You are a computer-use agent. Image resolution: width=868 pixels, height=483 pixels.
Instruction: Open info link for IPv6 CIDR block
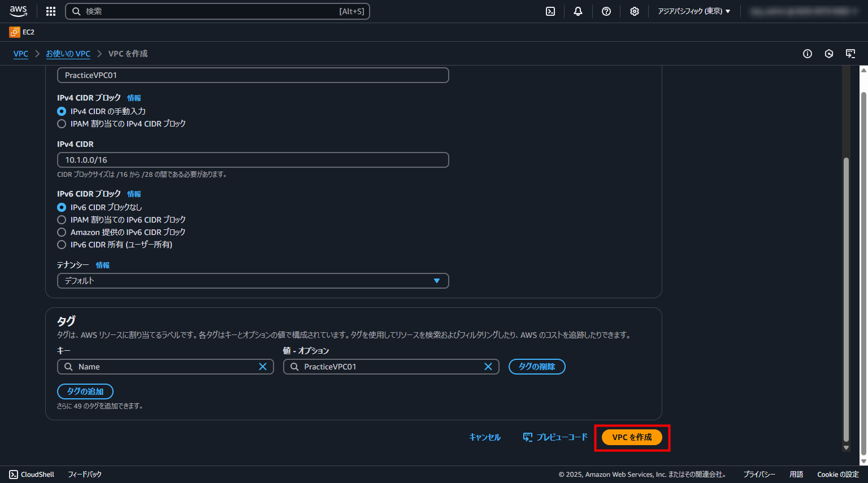pos(134,194)
